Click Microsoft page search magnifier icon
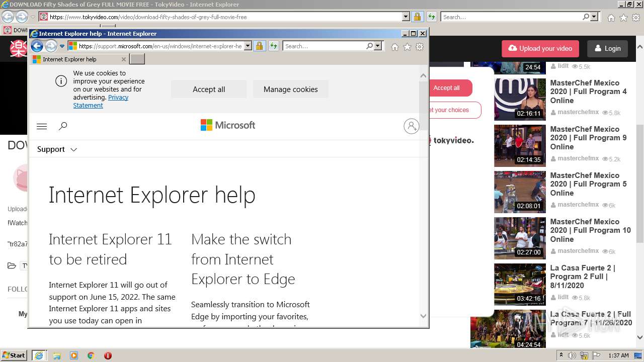Viewport: 644px width, 362px height. [x=63, y=126]
